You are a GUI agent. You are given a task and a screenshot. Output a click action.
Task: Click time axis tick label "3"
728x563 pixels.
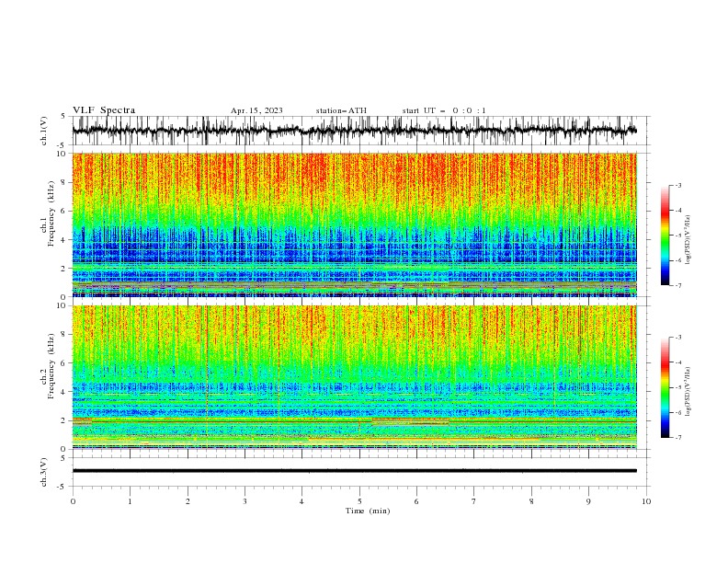click(x=245, y=501)
